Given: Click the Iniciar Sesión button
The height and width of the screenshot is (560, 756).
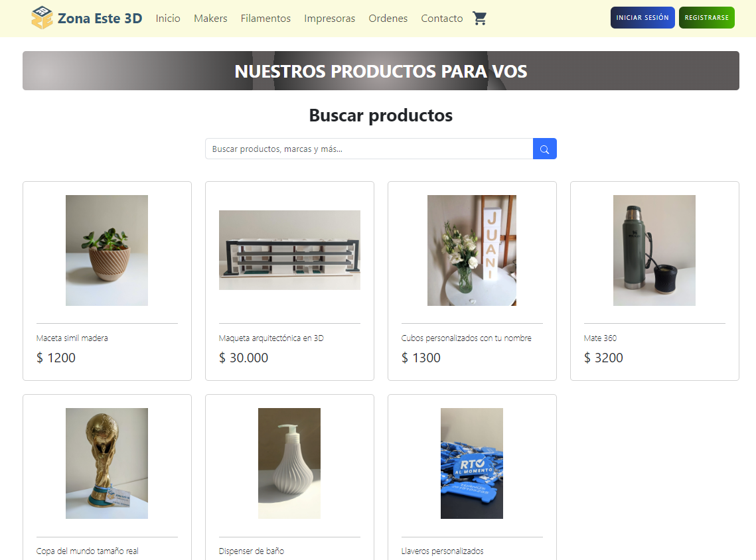Looking at the screenshot, I should tap(643, 18).
